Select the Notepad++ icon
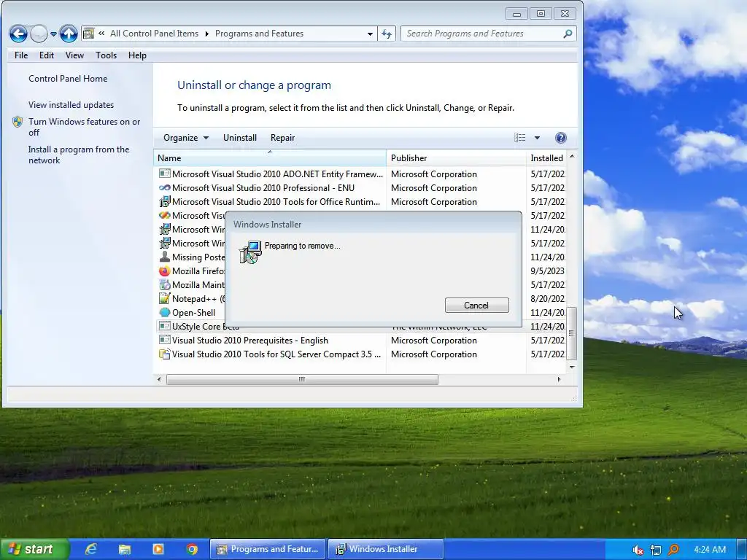 tap(164, 298)
